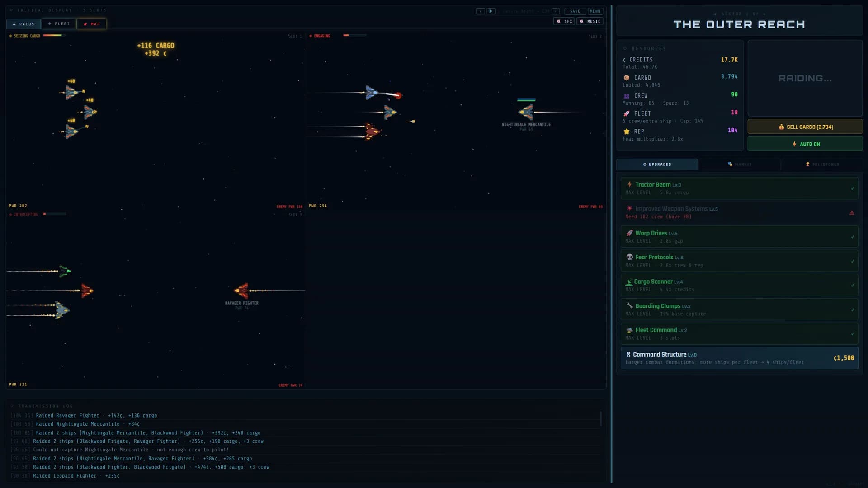Click the Tractor Beam max-level checkmark
This screenshot has height=488, width=868.
coord(853,188)
